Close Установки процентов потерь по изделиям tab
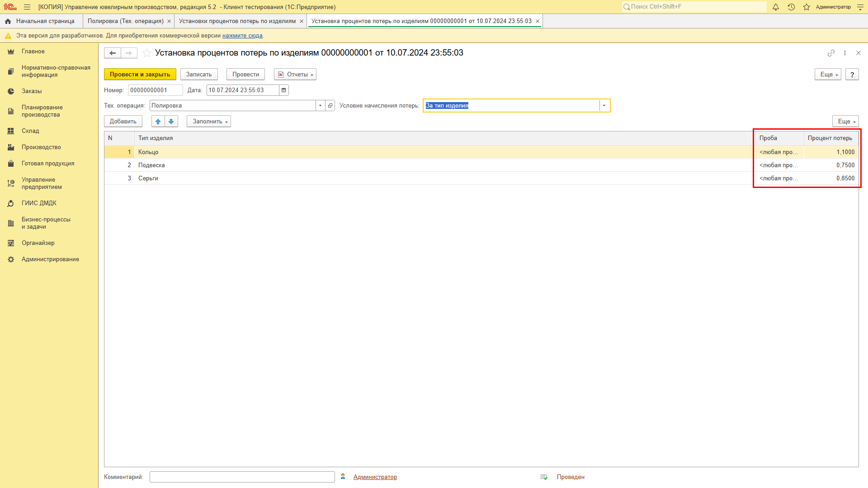868x488 pixels. pos(302,21)
